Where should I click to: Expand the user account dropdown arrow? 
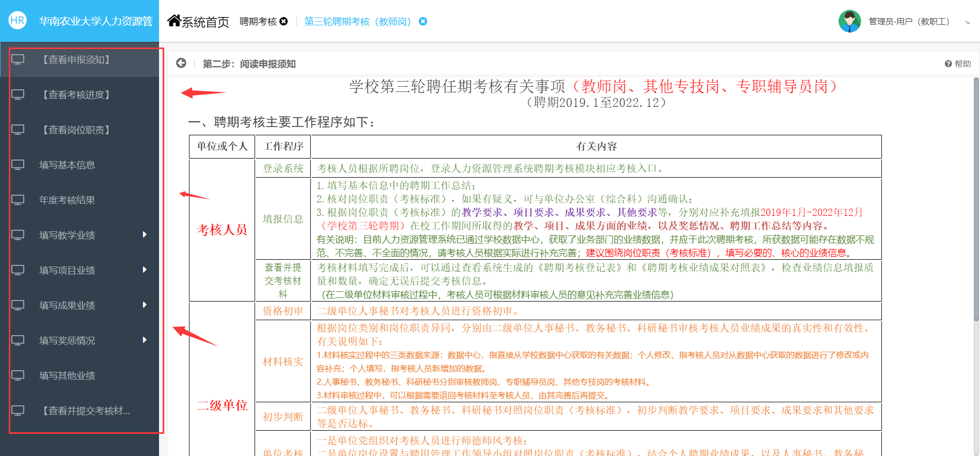(x=968, y=22)
